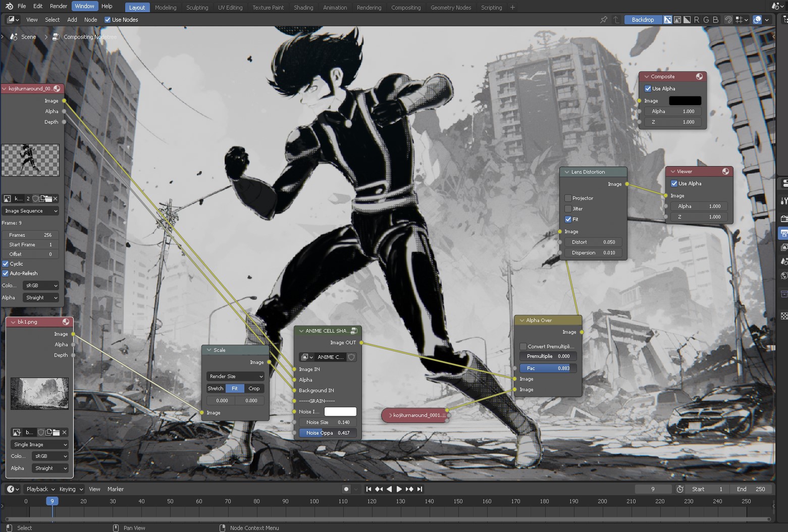788x532 pixels.
Task: Click shield icon in ANIME CELL SHA node
Action: [351, 357]
